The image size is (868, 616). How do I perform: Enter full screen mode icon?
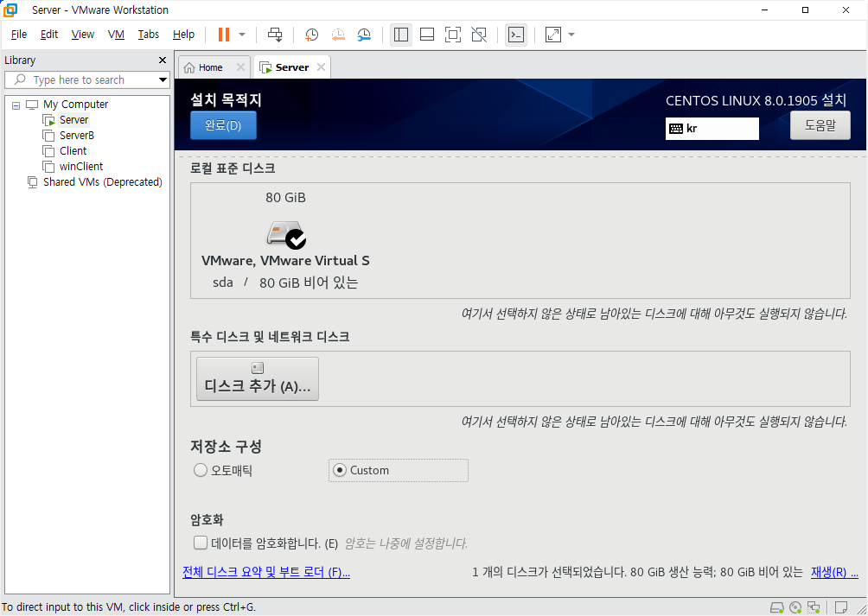453,35
